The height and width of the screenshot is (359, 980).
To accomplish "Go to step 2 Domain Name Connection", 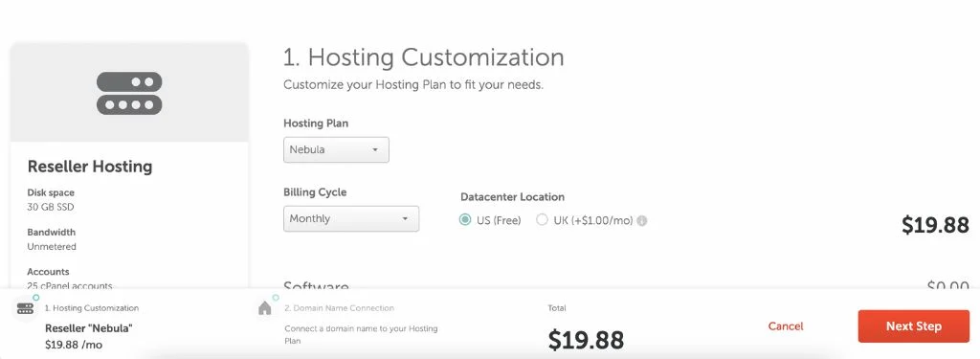I will [340, 308].
